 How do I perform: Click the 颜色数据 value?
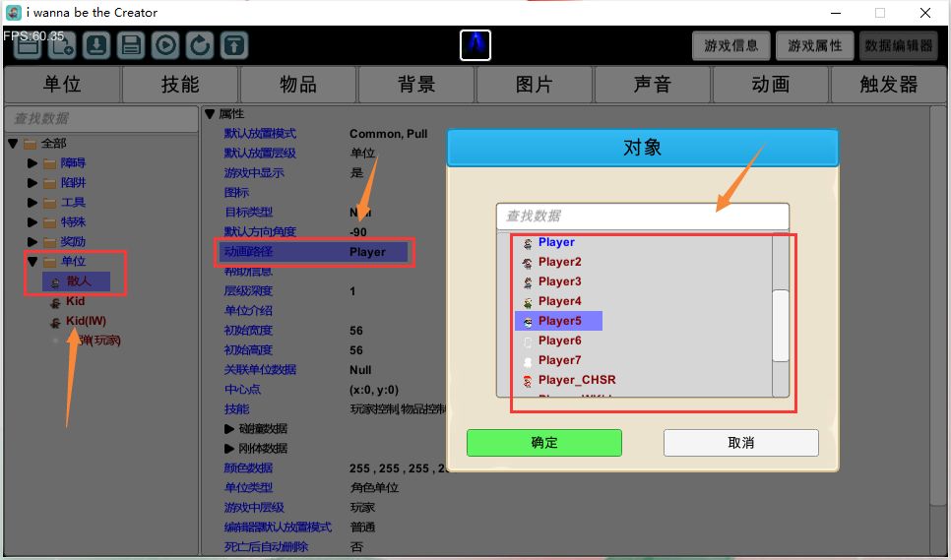point(398,468)
